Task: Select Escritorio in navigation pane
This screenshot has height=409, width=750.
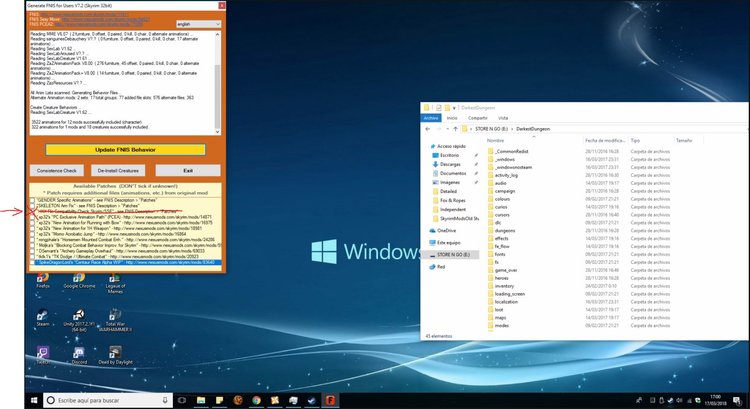Action: coord(449,155)
